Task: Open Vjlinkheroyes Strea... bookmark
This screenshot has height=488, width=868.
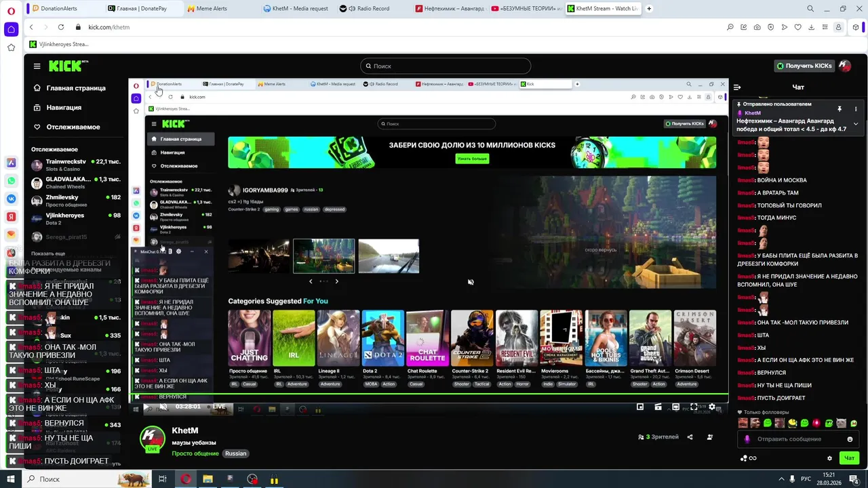Action: coord(58,44)
